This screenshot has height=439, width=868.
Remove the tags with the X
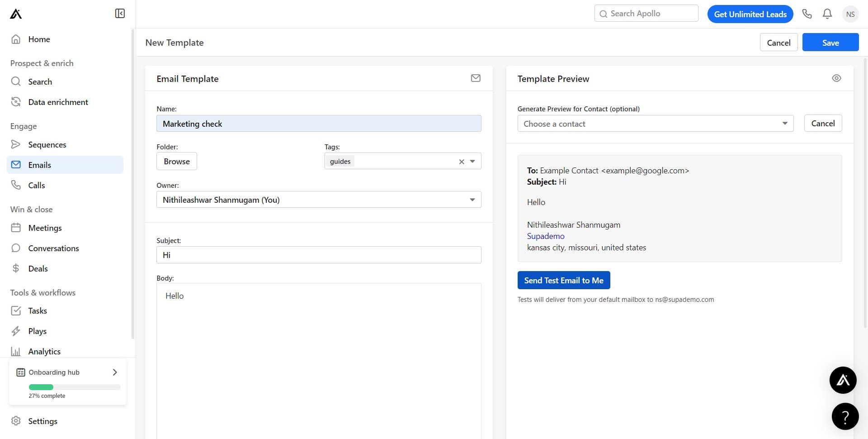pos(462,162)
